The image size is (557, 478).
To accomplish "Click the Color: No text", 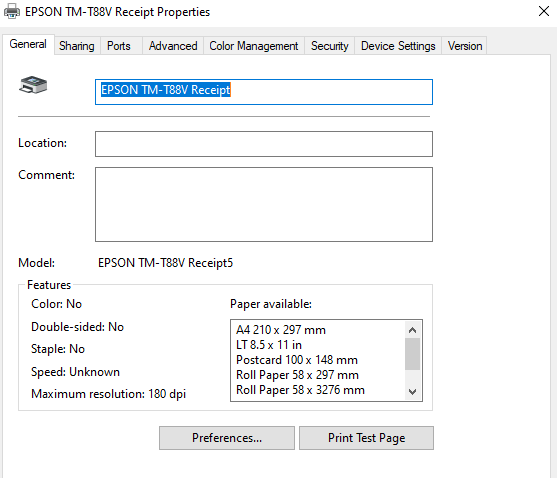I will coord(56,304).
